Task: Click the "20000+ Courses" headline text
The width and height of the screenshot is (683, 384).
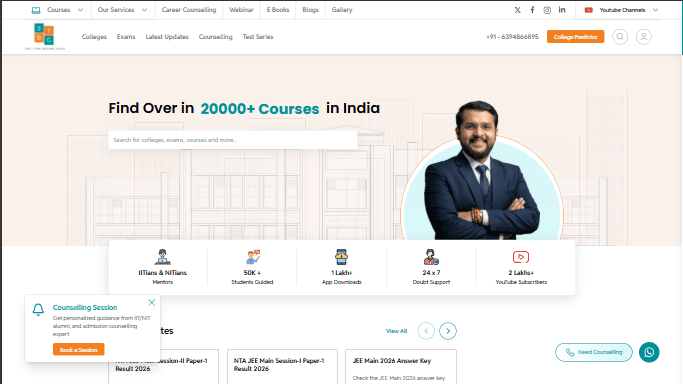Action: click(x=260, y=108)
